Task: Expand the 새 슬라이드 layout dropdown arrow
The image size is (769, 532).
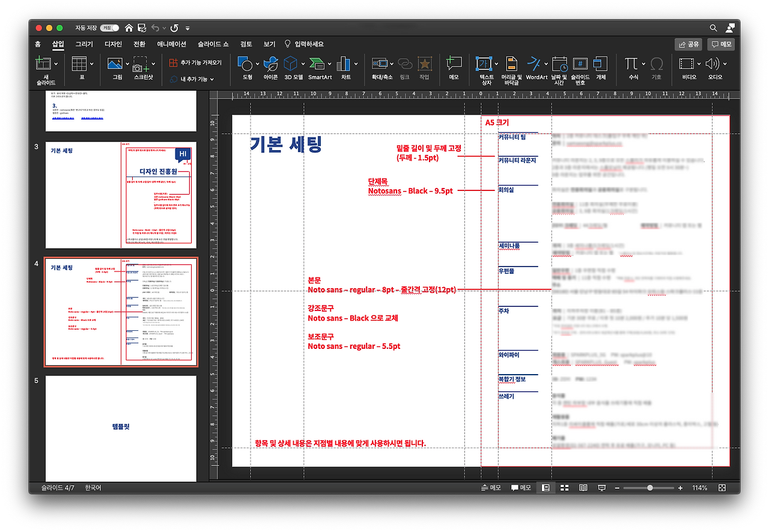Action: (x=56, y=64)
